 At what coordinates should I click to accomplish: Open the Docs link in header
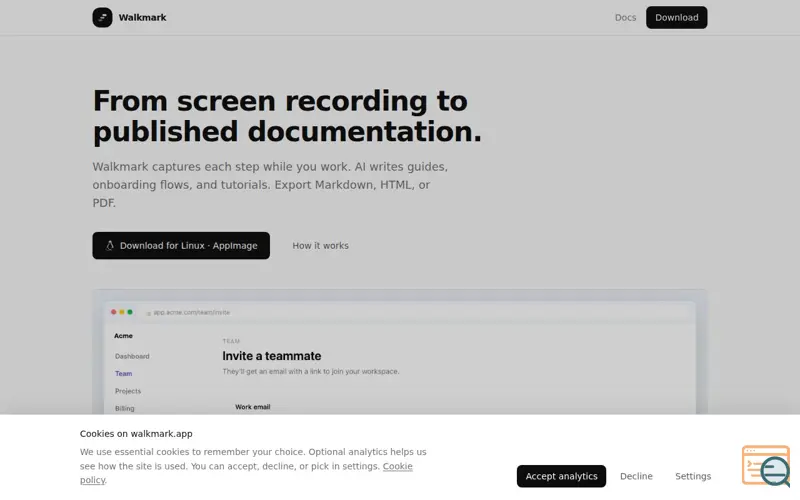[625, 17]
